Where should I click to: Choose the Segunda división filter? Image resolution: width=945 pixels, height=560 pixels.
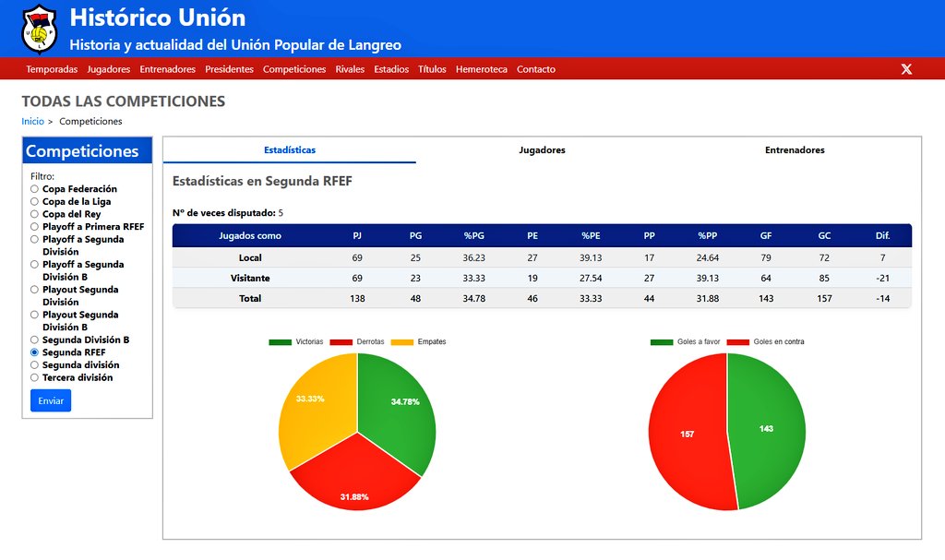click(x=34, y=364)
